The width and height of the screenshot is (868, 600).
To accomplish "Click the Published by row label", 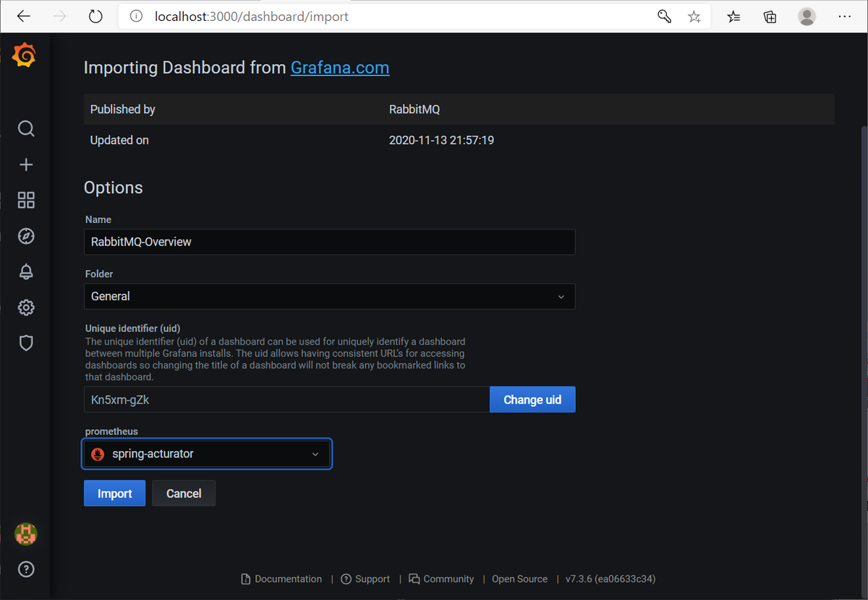I will 122,109.
